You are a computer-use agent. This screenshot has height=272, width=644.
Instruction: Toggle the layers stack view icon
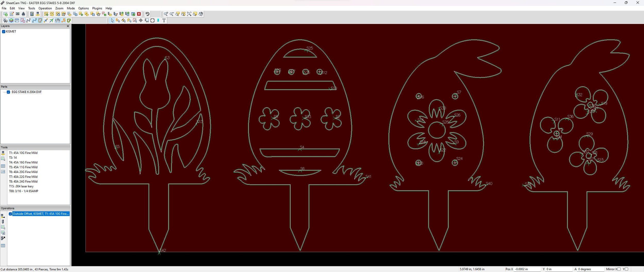[x=11, y=20]
